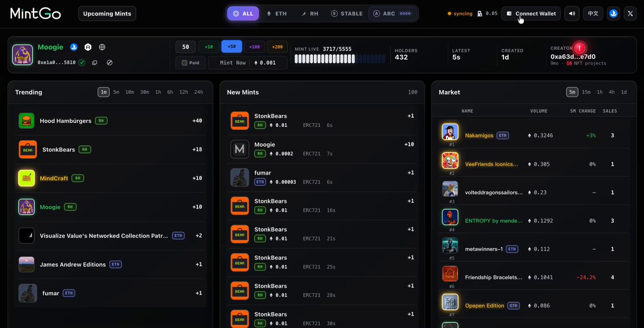
Task: Open Moogie's hexagon marketplace icon
Action: coord(88,47)
